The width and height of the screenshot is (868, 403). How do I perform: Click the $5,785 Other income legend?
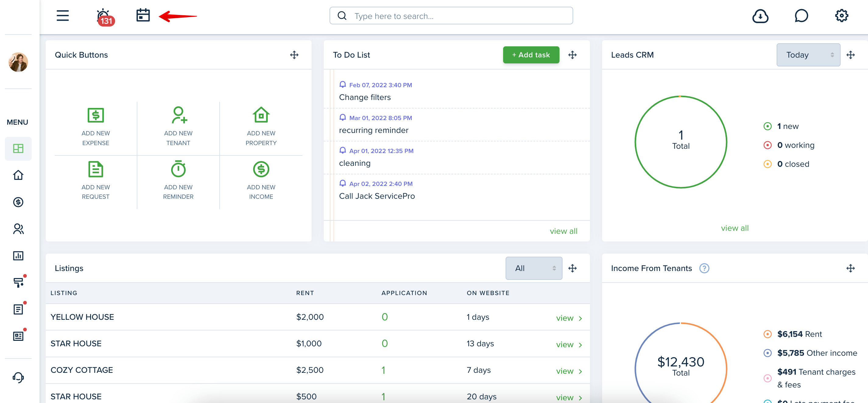tap(810, 353)
